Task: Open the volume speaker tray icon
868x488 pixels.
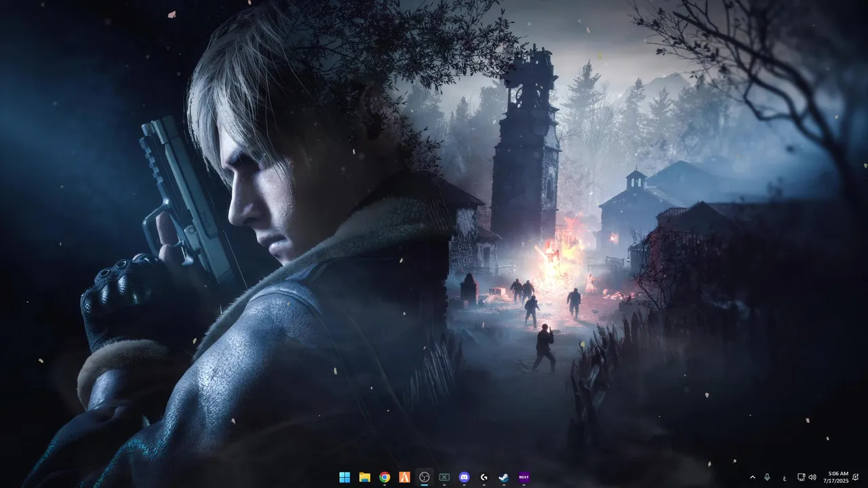Action: [x=812, y=477]
